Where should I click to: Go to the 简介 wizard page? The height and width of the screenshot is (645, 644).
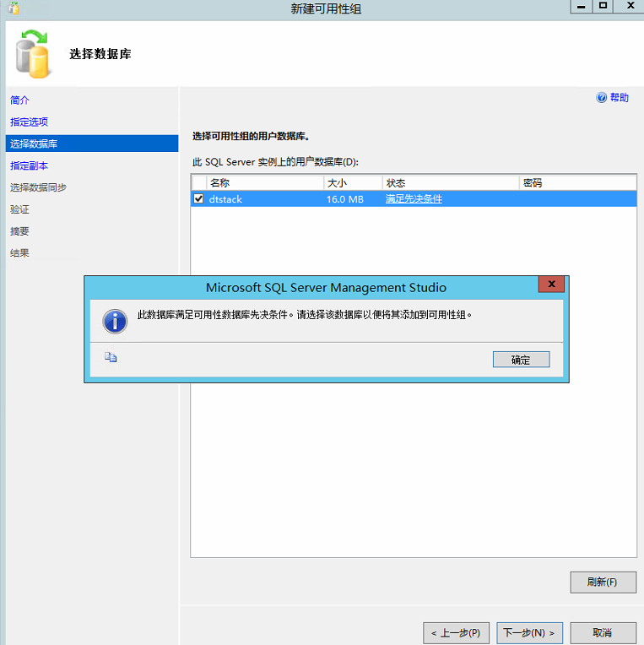19,100
